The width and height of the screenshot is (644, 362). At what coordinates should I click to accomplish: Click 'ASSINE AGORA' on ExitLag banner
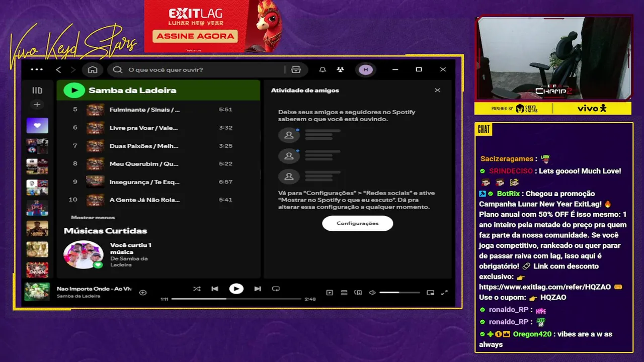[195, 36]
